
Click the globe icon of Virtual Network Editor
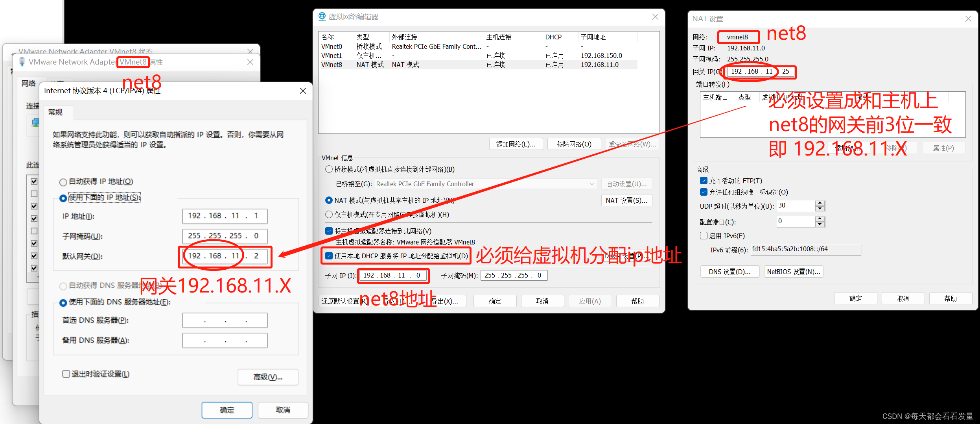point(322,17)
